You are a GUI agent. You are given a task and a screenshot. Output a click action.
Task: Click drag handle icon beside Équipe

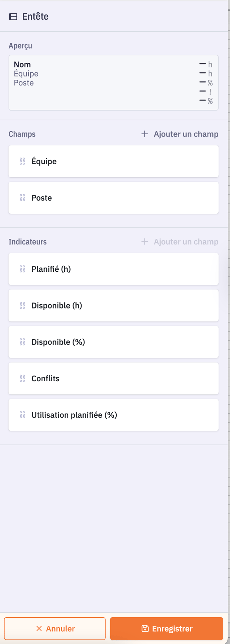tap(22, 161)
